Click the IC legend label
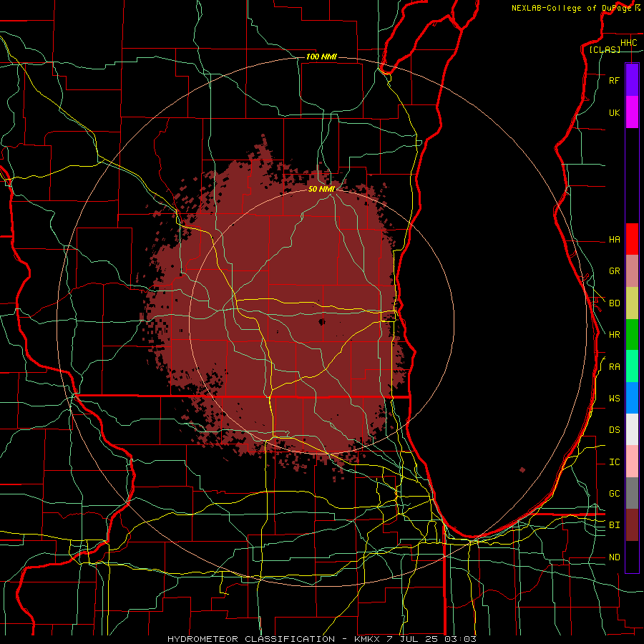The width and height of the screenshot is (644, 644). [x=614, y=462]
